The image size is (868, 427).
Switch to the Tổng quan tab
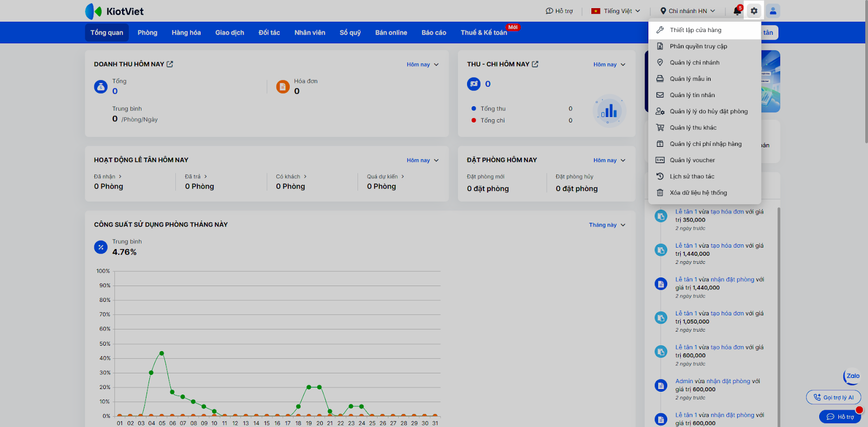[x=107, y=33]
